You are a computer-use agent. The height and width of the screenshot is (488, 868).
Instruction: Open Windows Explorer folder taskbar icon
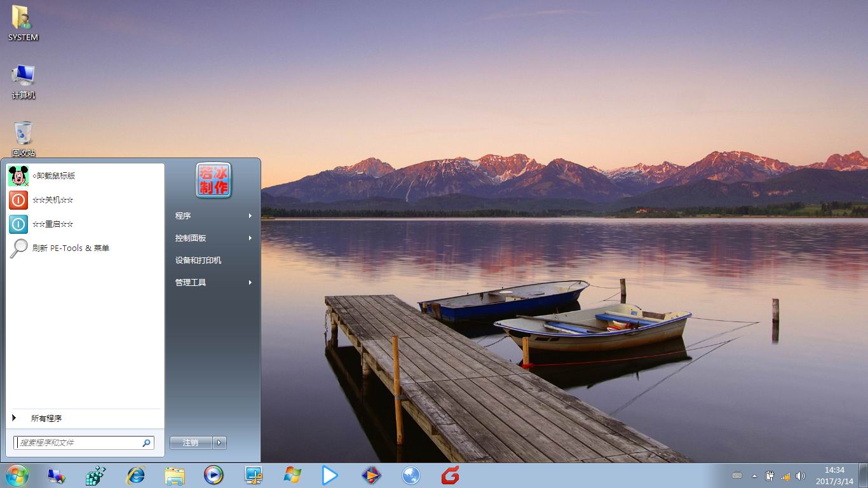(x=175, y=475)
